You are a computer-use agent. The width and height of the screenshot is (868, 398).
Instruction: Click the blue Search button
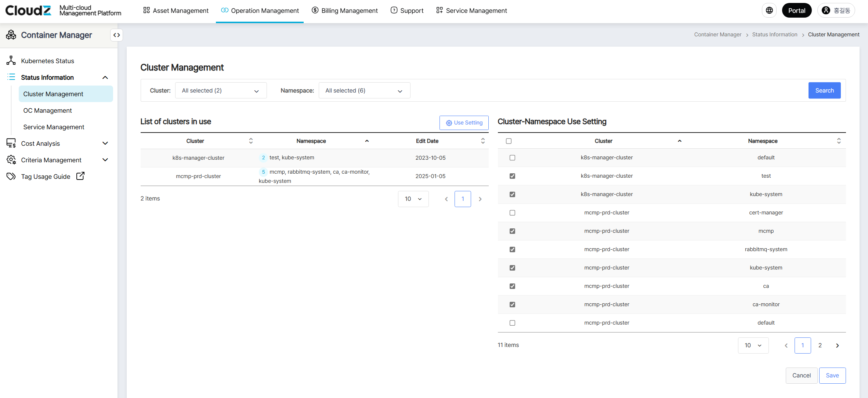pyautogui.click(x=824, y=91)
